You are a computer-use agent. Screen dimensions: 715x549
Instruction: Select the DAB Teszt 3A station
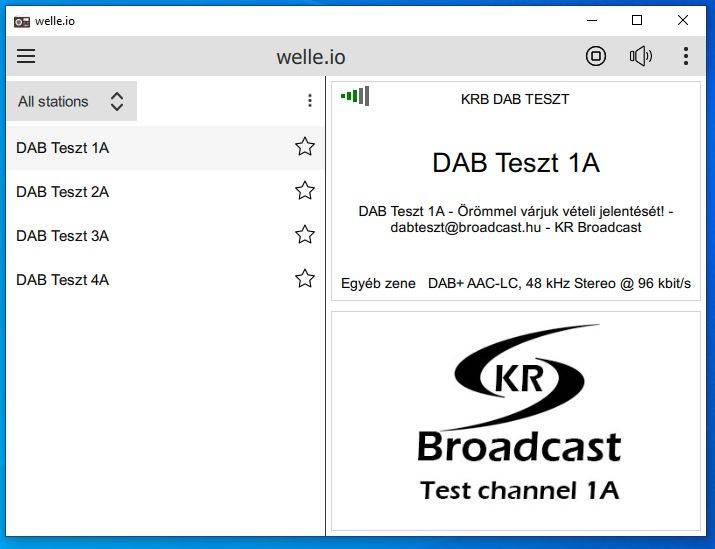click(x=165, y=236)
